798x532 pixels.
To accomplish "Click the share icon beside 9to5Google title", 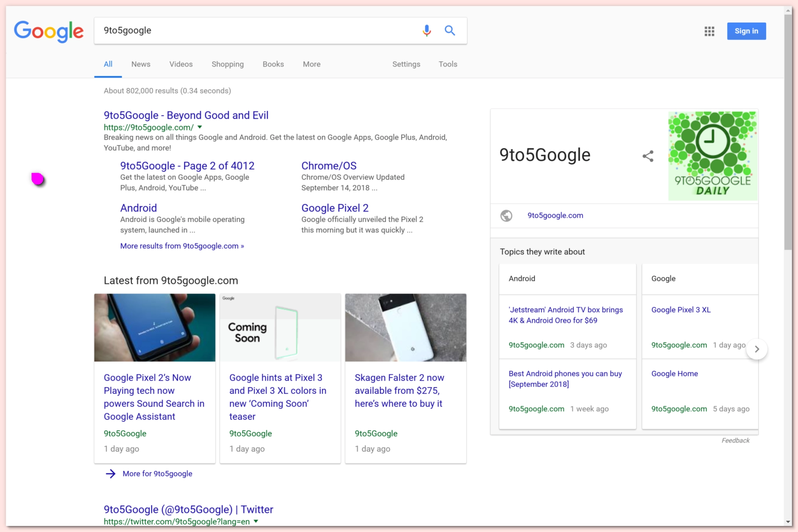I will [648, 156].
